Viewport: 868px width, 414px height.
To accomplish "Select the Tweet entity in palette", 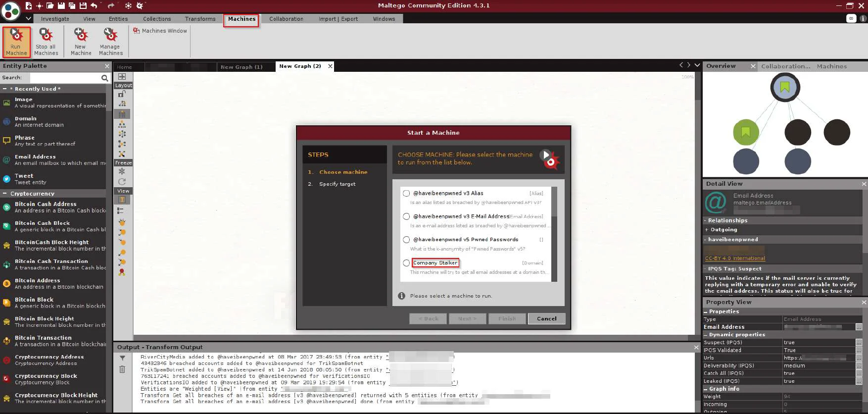I will coord(53,179).
